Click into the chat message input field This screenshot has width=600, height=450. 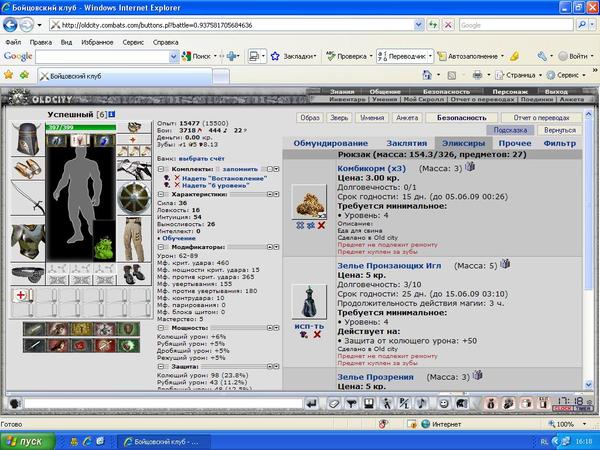coord(163,403)
